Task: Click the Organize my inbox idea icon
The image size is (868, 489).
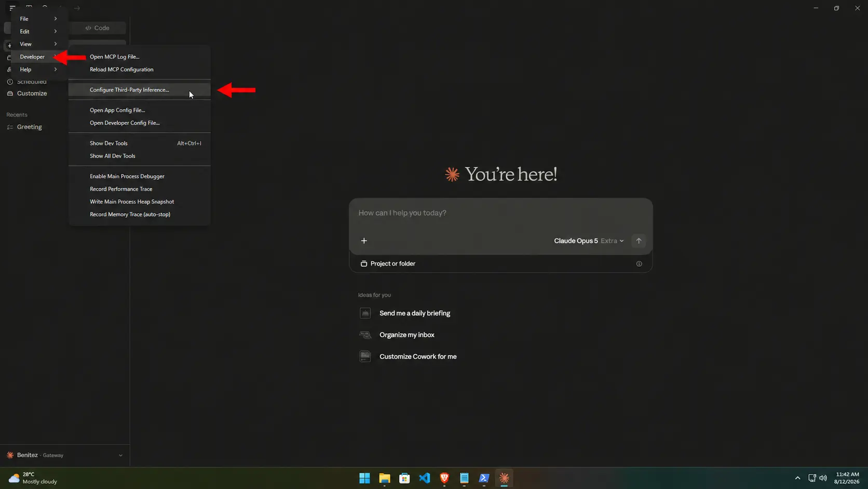Action: [x=365, y=335]
